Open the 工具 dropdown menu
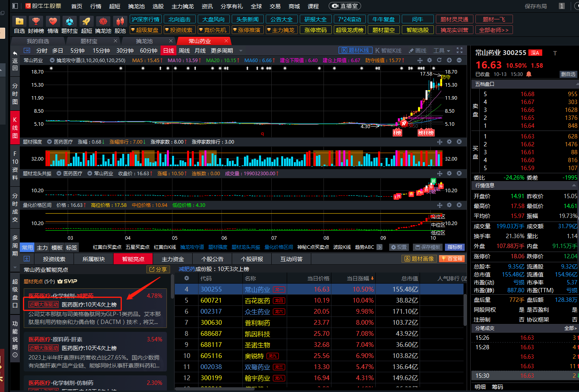Image resolution: width=579 pixels, height=392 pixels. coord(442,51)
